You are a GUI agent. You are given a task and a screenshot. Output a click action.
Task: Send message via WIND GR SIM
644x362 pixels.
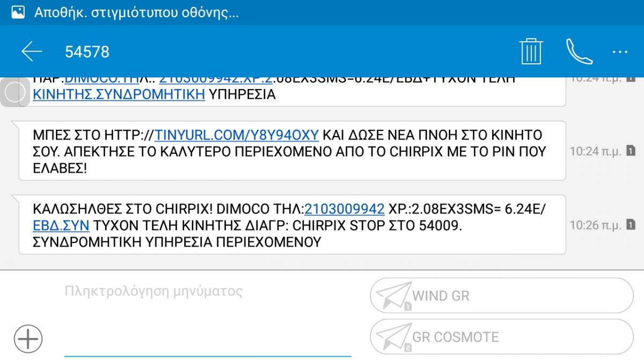pyautogui.click(x=502, y=295)
